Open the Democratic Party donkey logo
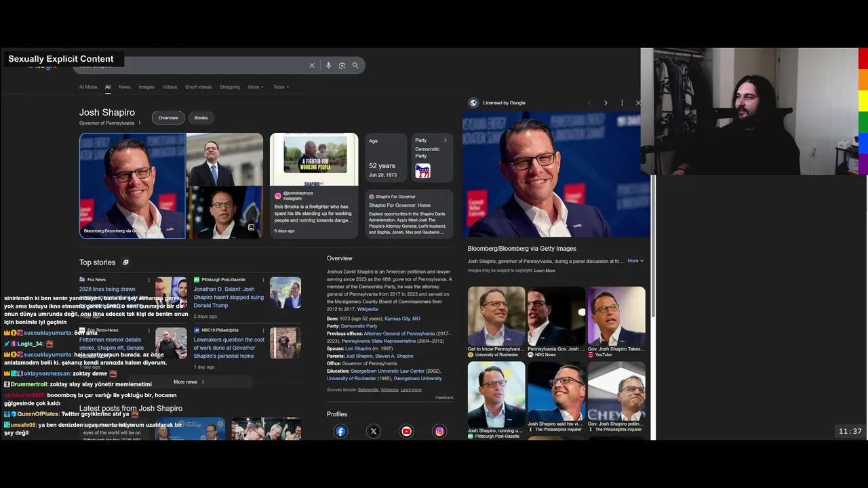868x488 pixels. [x=422, y=171]
